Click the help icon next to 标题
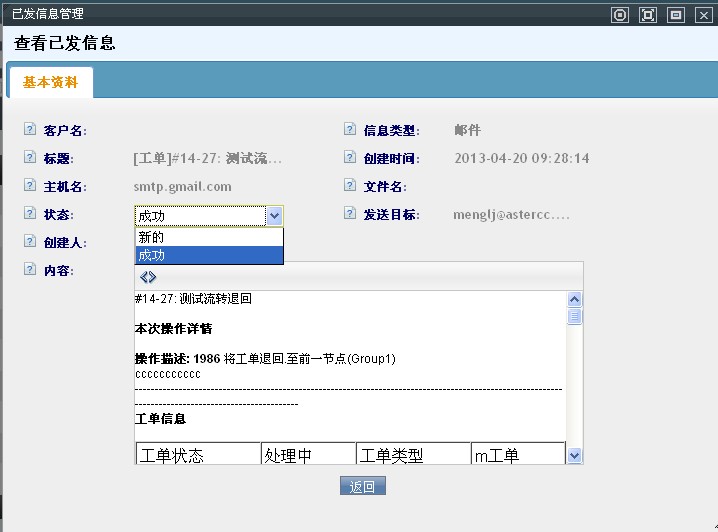718x532 pixels. click(30, 158)
